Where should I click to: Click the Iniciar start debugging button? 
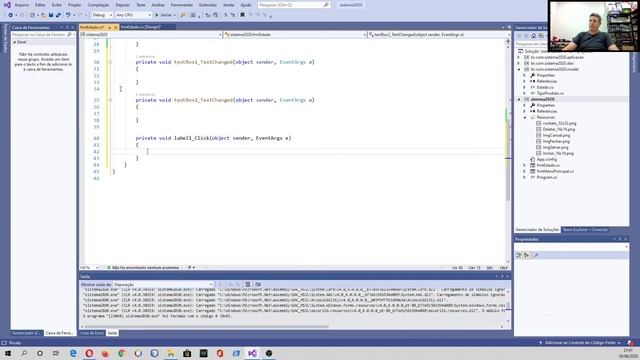[x=164, y=15]
